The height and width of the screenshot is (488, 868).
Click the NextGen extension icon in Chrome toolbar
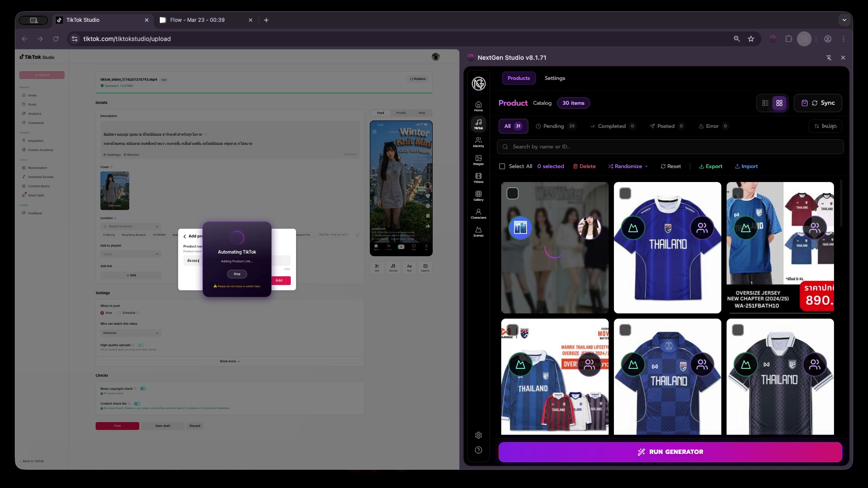(x=773, y=39)
